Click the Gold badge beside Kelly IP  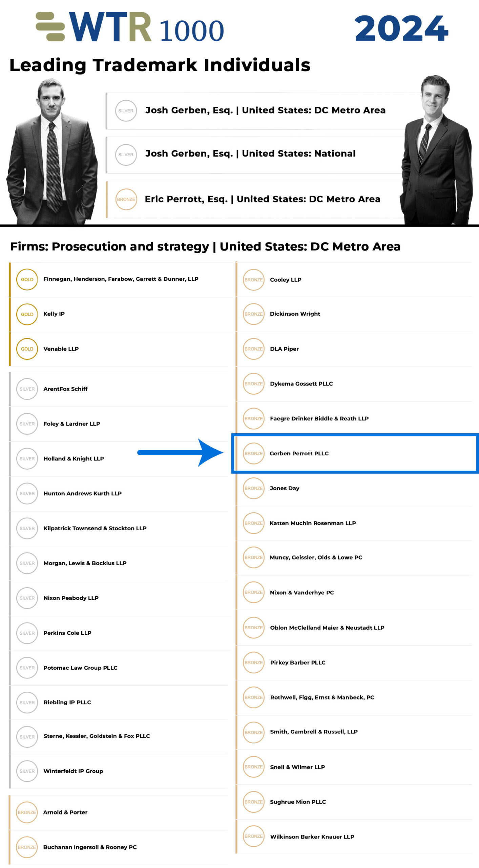(27, 314)
